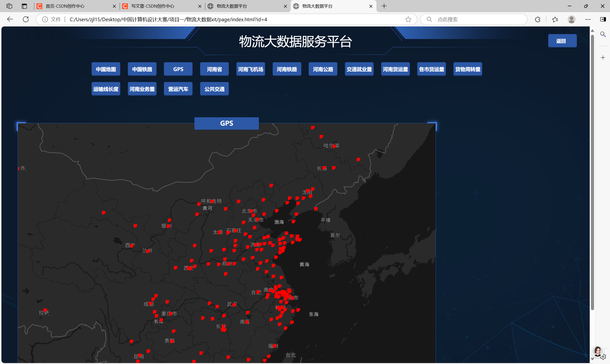
Task: Click the 公共交通 button
Action: tap(214, 89)
